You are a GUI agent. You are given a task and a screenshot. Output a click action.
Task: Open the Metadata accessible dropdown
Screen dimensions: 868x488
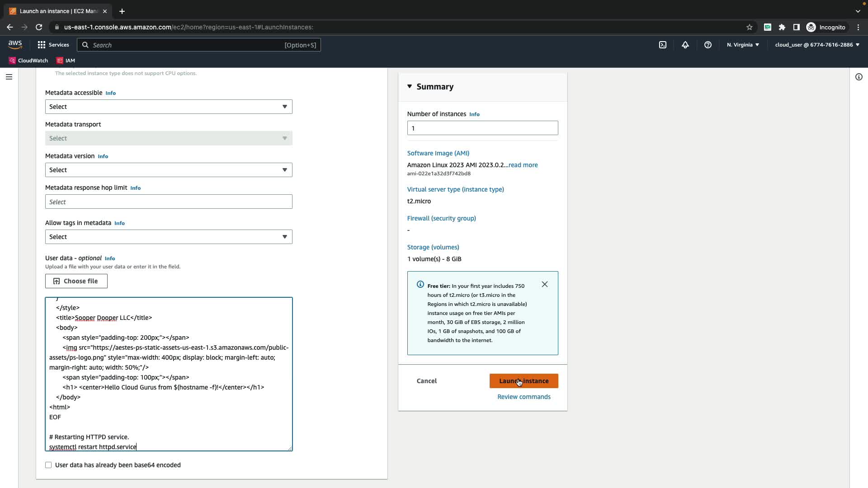(168, 107)
